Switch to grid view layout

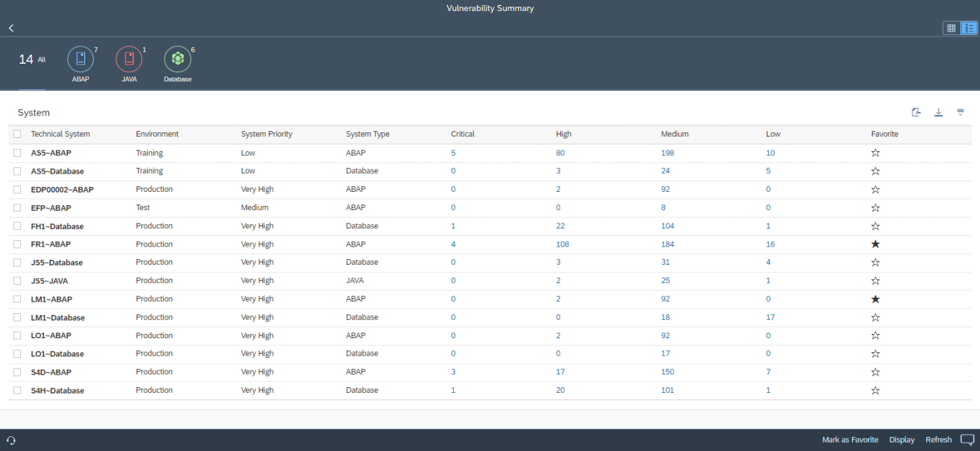tap(951, 28)
